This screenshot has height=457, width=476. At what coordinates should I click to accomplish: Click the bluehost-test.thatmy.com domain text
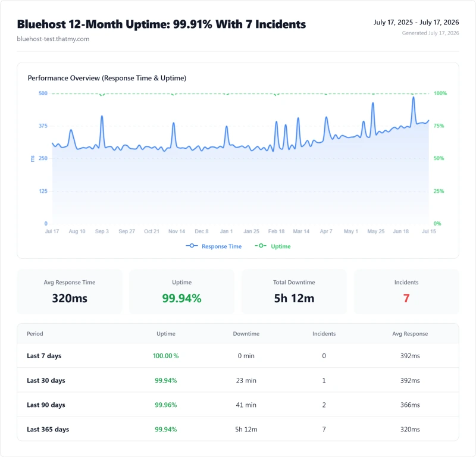tap(53, 39)
